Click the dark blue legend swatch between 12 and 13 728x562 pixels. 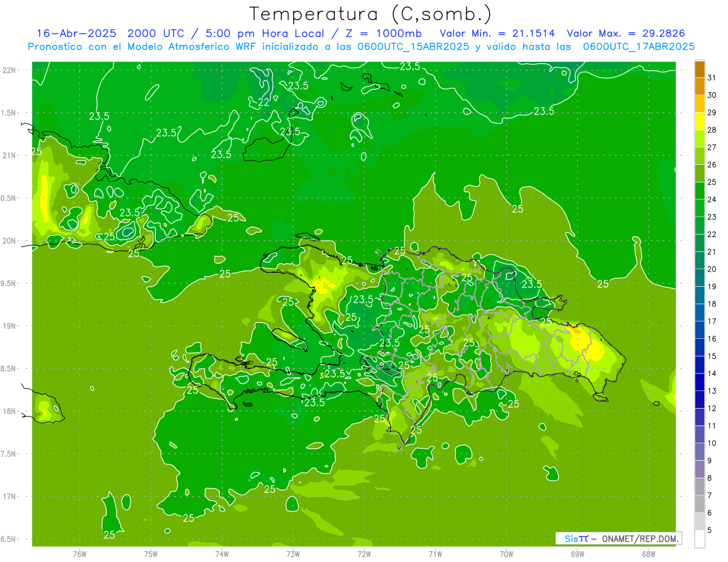(x=699, y=400)
